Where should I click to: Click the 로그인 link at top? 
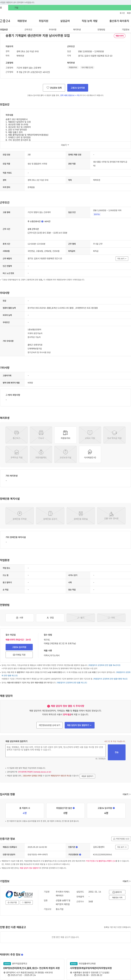[x=122, y=13]
